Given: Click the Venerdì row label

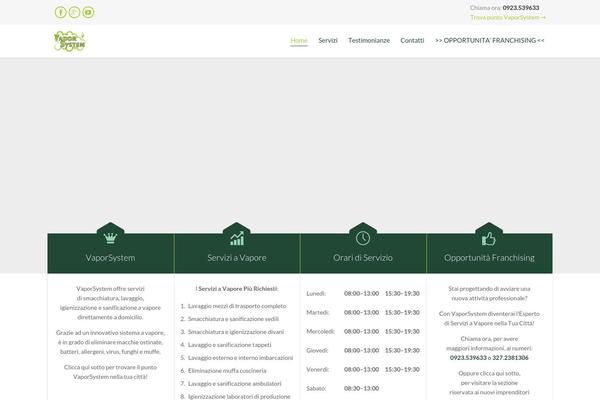Looking at the screenshot, I should pos(318,369).
